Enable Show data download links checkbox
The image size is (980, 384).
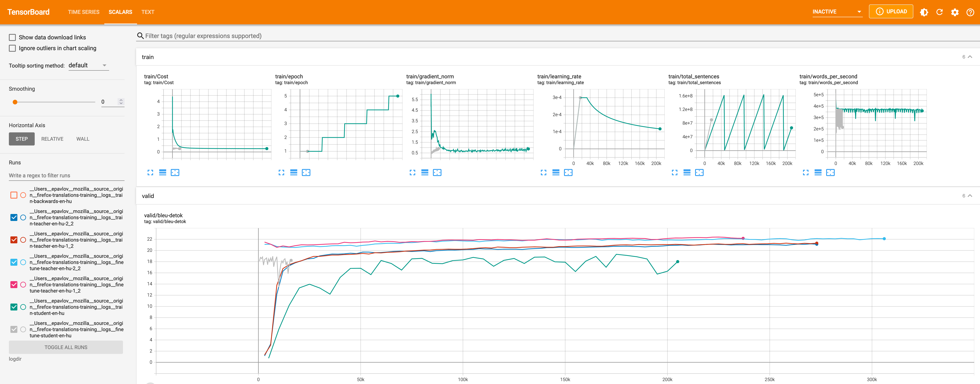pos(13,37)
